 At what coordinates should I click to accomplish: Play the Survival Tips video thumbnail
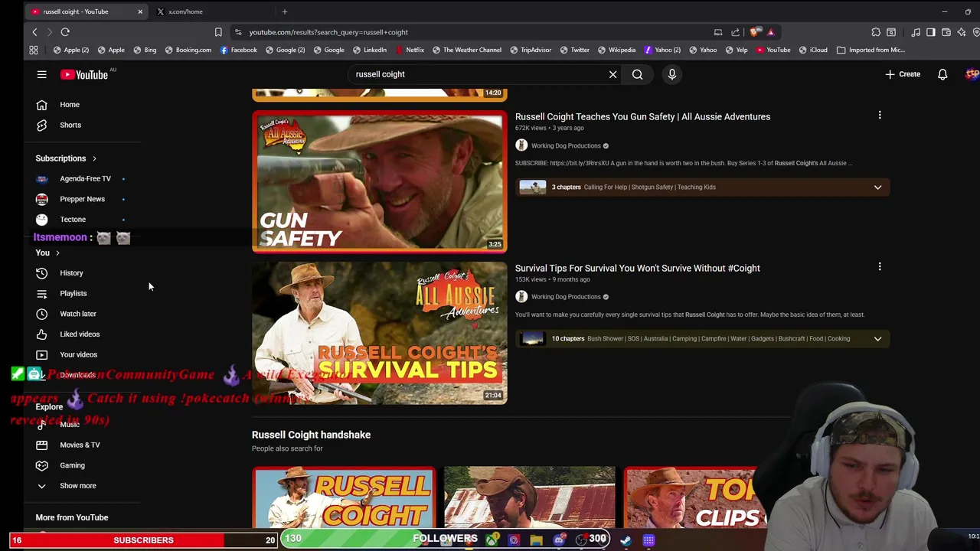[379, 333]
